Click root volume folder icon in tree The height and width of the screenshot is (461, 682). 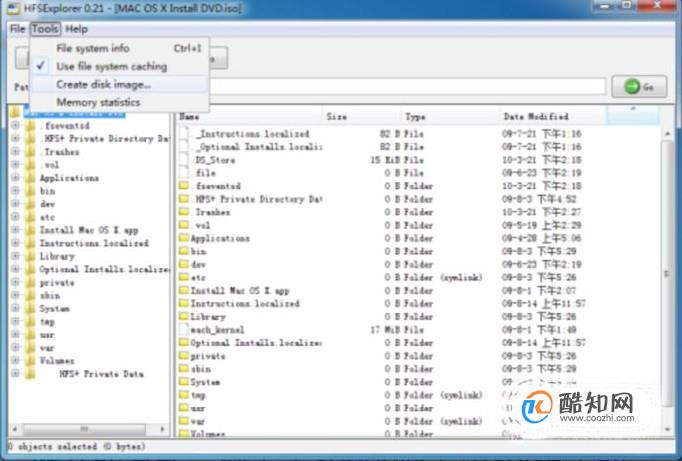pyautogui.click(x=15, y=113)
